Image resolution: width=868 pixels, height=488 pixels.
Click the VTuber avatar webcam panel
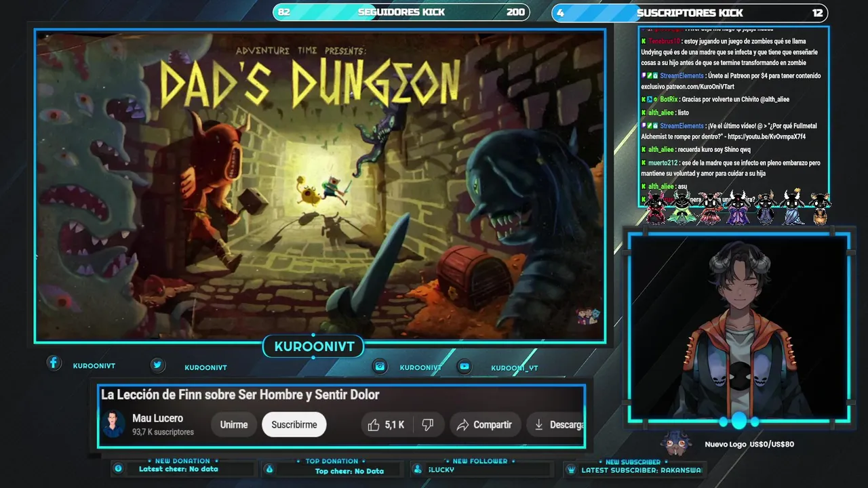pyautogui.click(x=739, y=327)
